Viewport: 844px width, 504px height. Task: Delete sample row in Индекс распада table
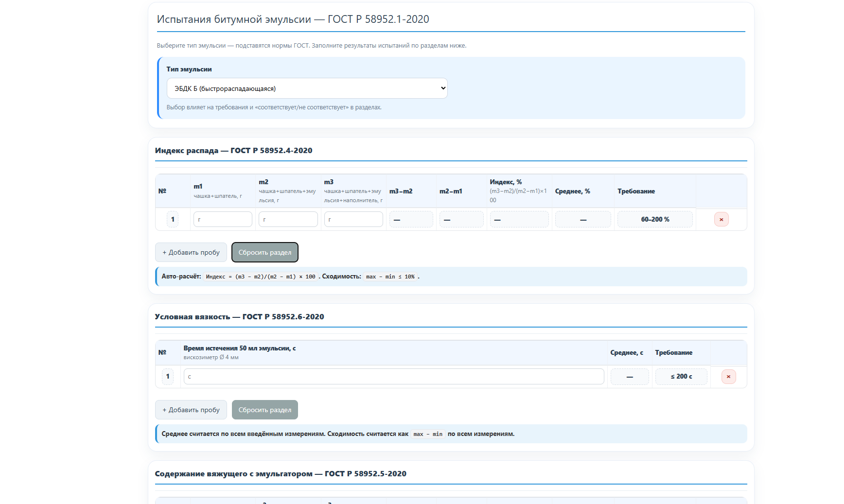click(721, 220)
